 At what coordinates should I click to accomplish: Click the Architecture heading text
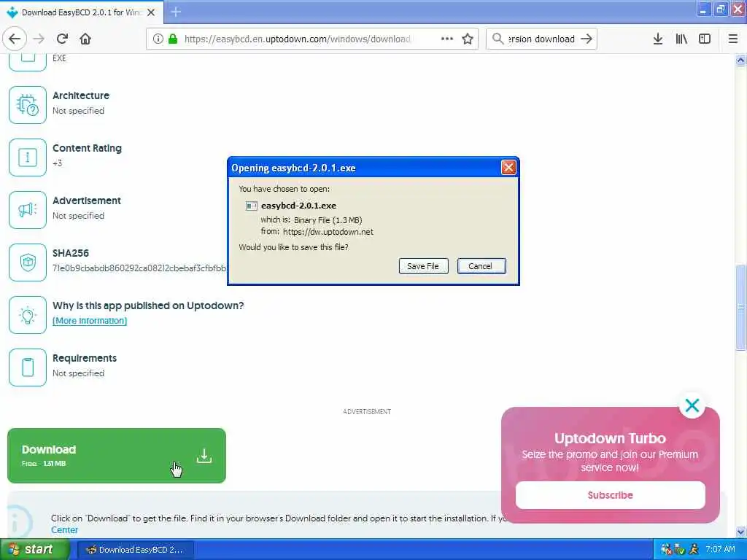(81, 96)
